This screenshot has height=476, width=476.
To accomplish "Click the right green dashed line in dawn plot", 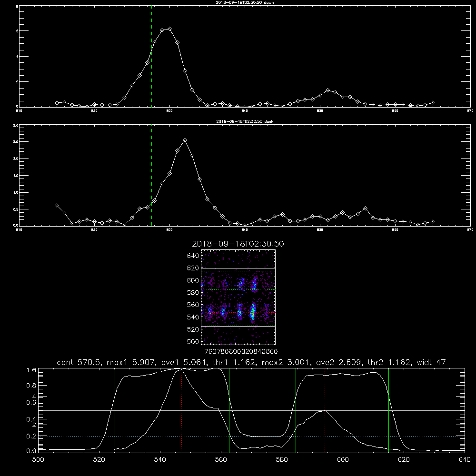I will (x=263, y=56).
